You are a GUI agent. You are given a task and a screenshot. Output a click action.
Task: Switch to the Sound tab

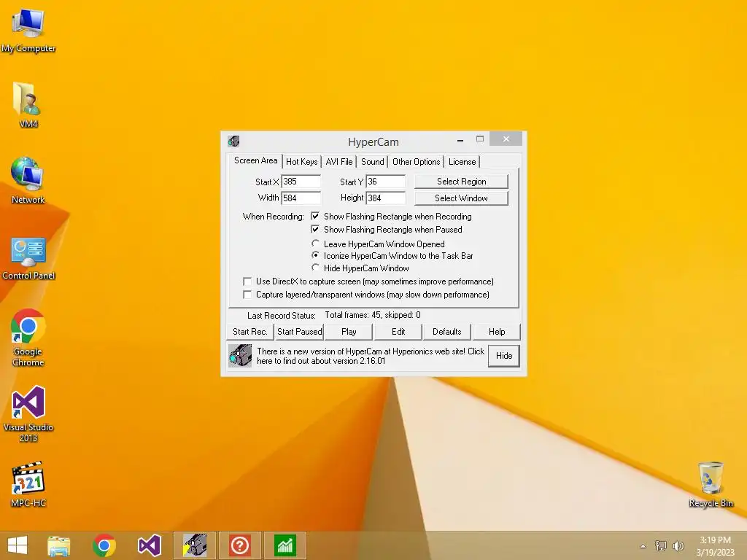(373, 162)
